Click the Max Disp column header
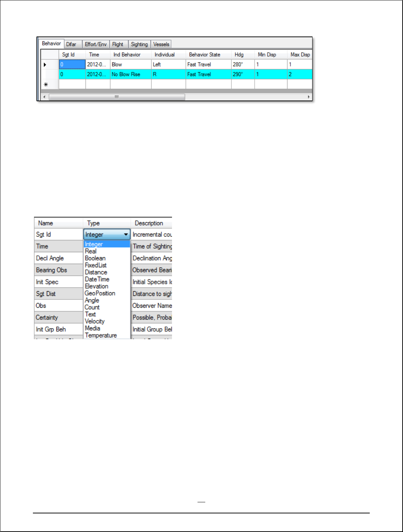Image resolution: width=403 pixels, height=532 pixels. point(300,54)
